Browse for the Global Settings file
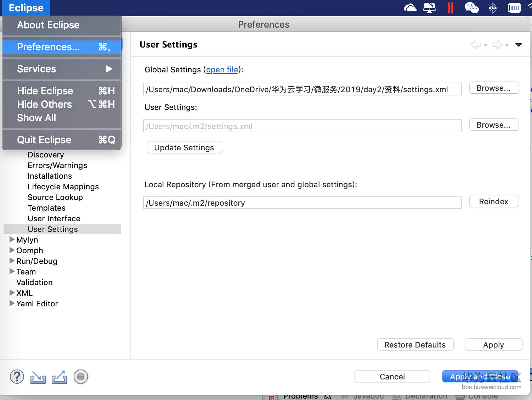This screenshot has height=400, width=532. click(x=494, y=88)
